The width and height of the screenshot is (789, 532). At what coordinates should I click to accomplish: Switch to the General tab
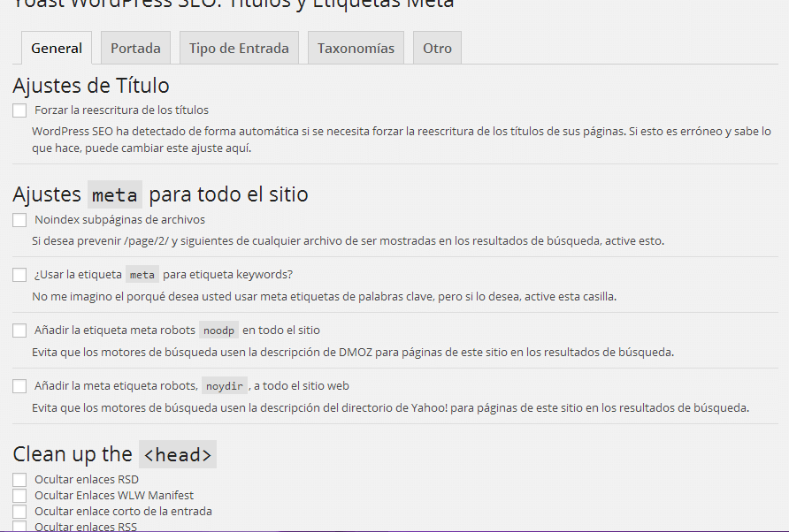point(57,49)
